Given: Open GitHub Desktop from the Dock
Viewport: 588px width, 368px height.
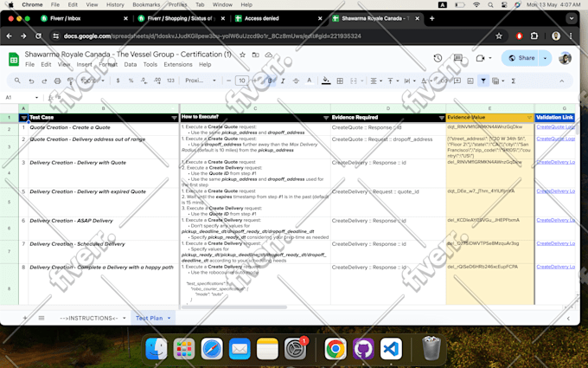Looking at the screenshot, I should (363, 349).
